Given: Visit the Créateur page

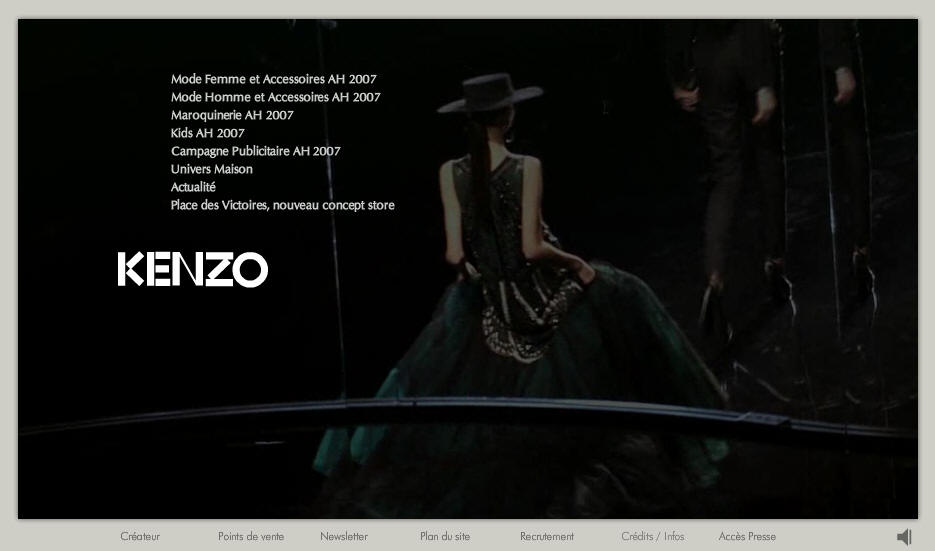Looking at the screenshot, I should tap(140, 536).
